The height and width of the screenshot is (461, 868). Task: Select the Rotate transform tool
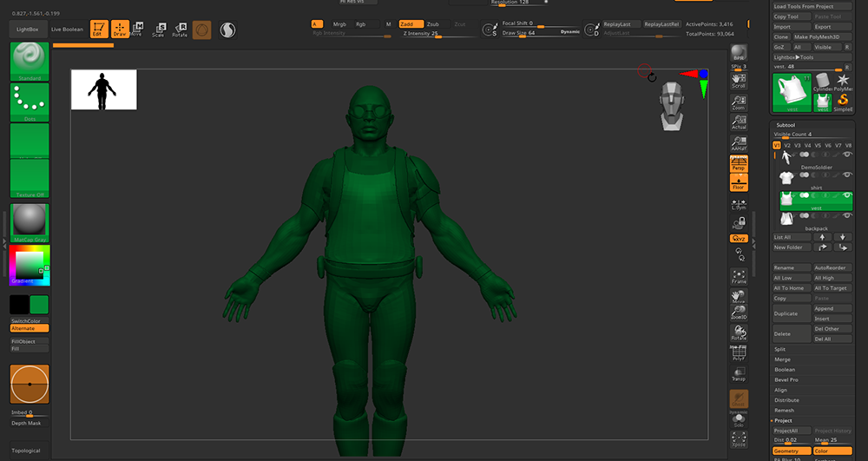[x=180, y=30]
